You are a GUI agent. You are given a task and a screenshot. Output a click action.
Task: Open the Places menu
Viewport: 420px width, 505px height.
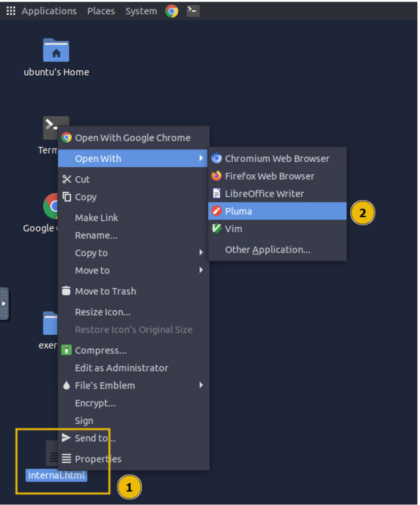coord(101,11)
